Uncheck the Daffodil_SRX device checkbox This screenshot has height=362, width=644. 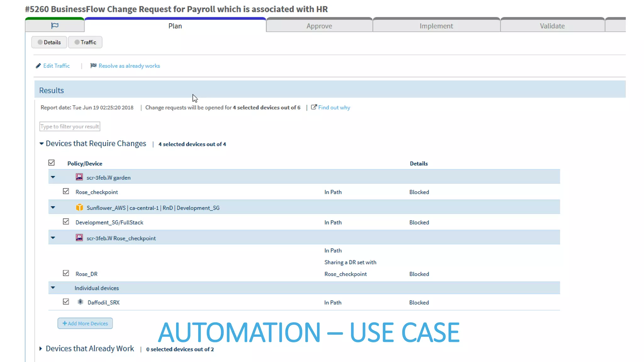click(x=66, y=302)
